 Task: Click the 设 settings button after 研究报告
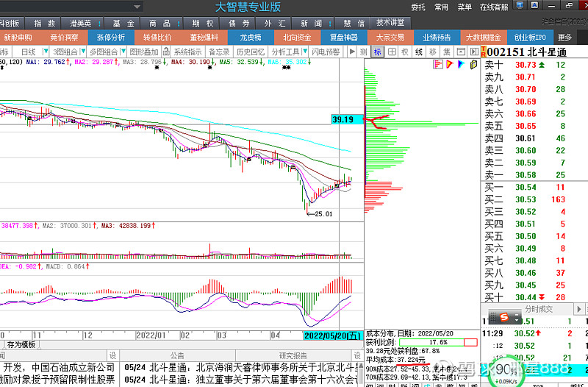pyautogui.click(x=356, y=355)
